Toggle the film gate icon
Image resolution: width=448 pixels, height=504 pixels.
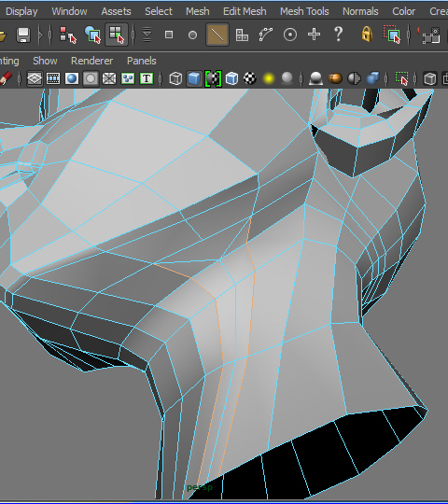(x=53, y=78)
